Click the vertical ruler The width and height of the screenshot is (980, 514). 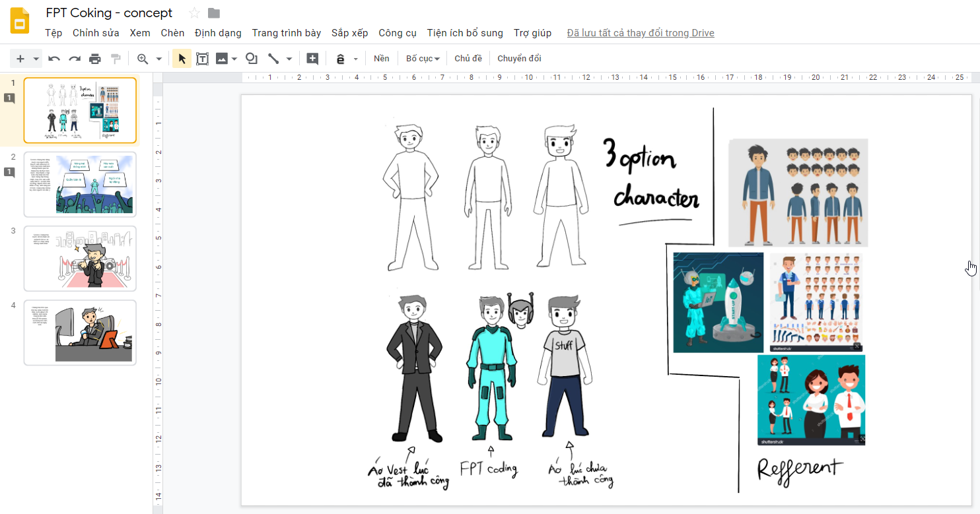point(157,300)
